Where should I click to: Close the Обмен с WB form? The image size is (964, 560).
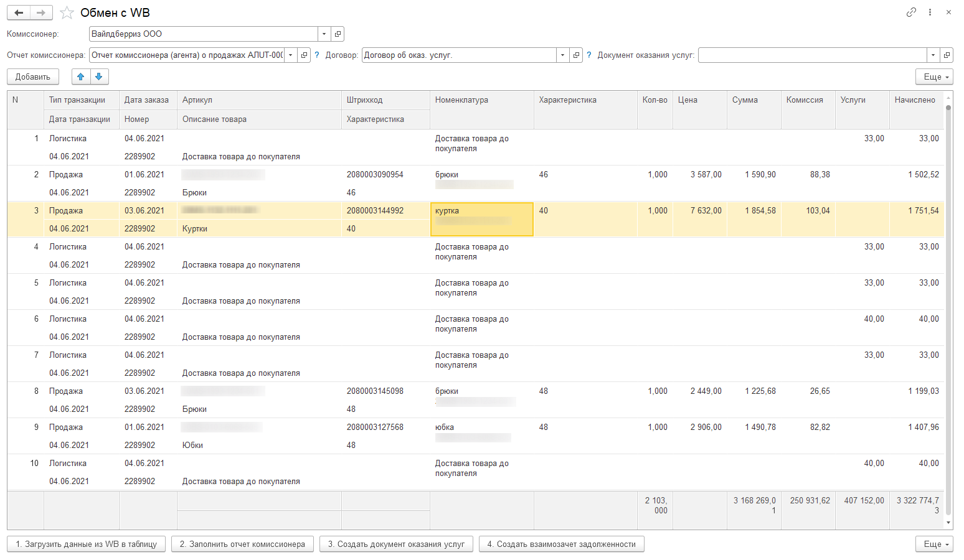click(x=948, y=12)
